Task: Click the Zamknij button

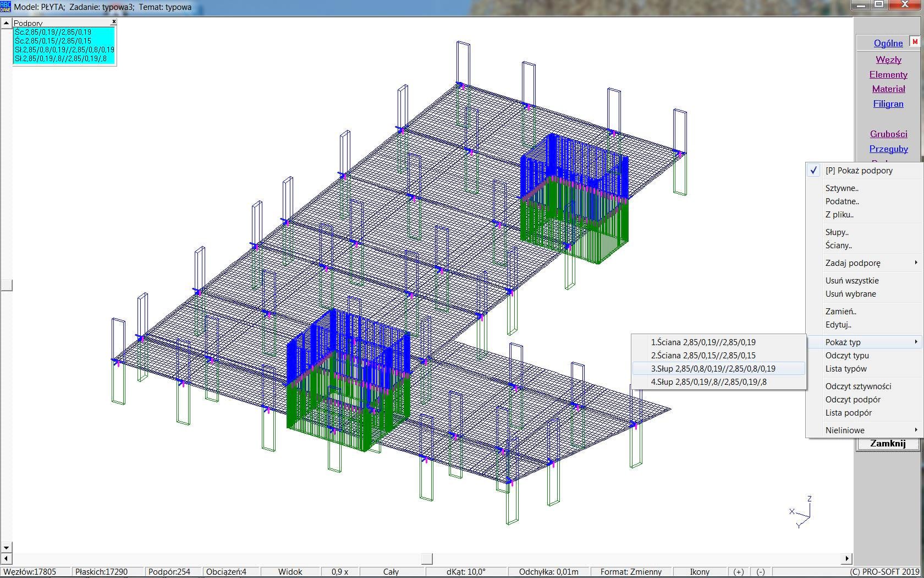Action: click(888, 444)
